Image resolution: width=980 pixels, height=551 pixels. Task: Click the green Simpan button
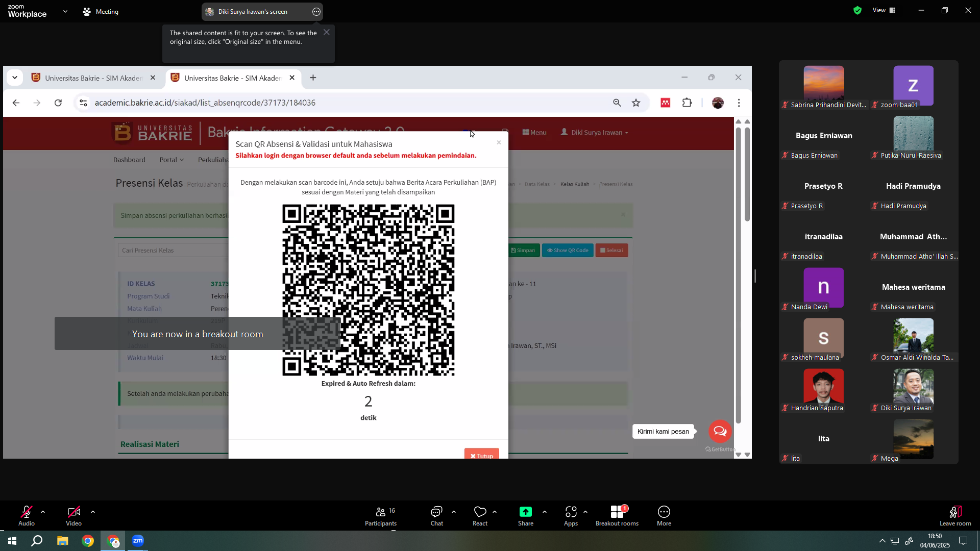click(523, 251)
